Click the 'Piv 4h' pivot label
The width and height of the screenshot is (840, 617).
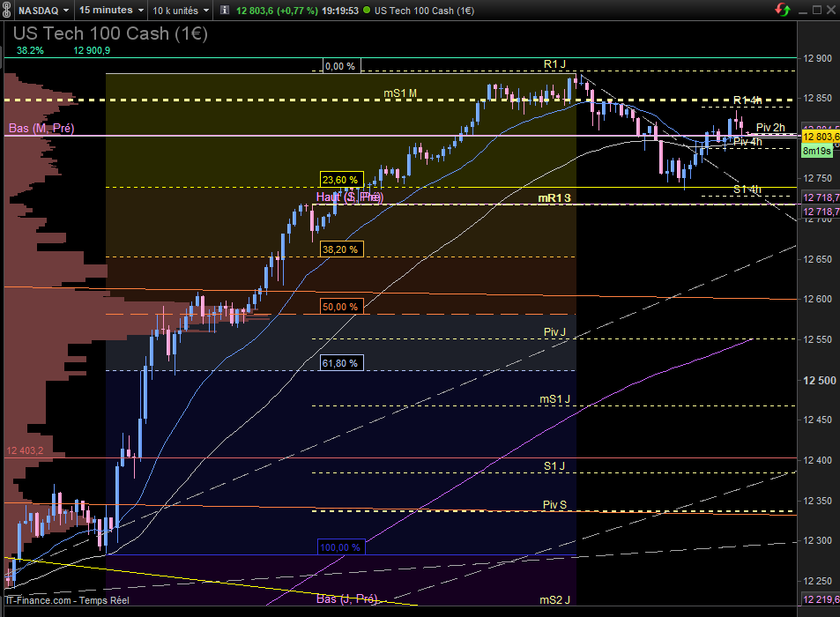pos(747,141)
